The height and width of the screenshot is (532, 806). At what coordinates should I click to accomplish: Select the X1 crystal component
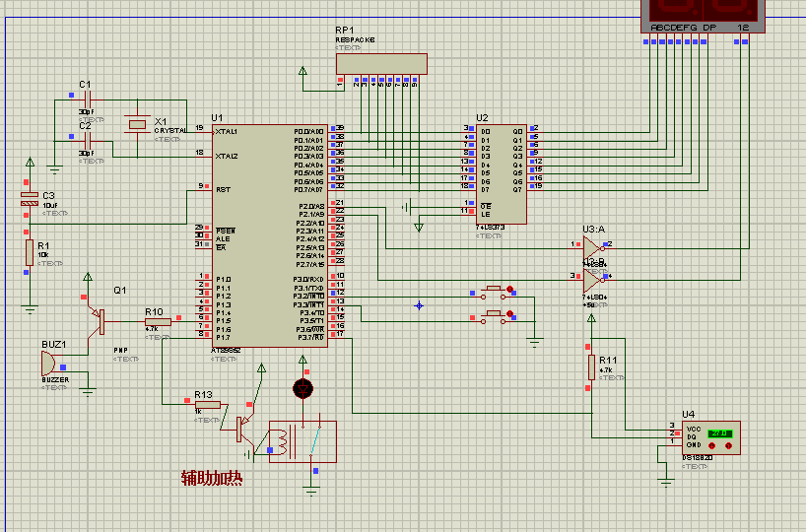(137, 124)
